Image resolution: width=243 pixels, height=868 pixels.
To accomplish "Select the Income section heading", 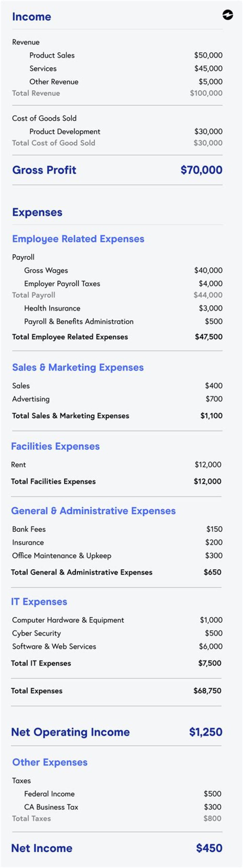I will (x=31, y=17).
